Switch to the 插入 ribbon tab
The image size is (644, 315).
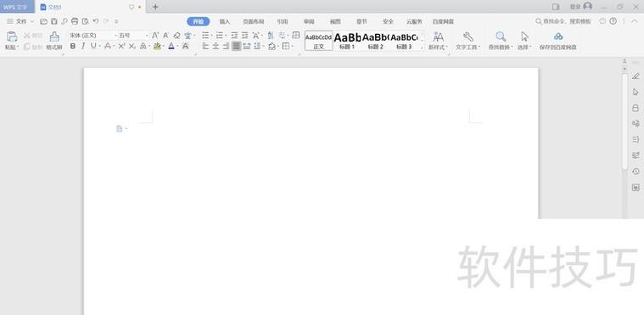[225, 21]
